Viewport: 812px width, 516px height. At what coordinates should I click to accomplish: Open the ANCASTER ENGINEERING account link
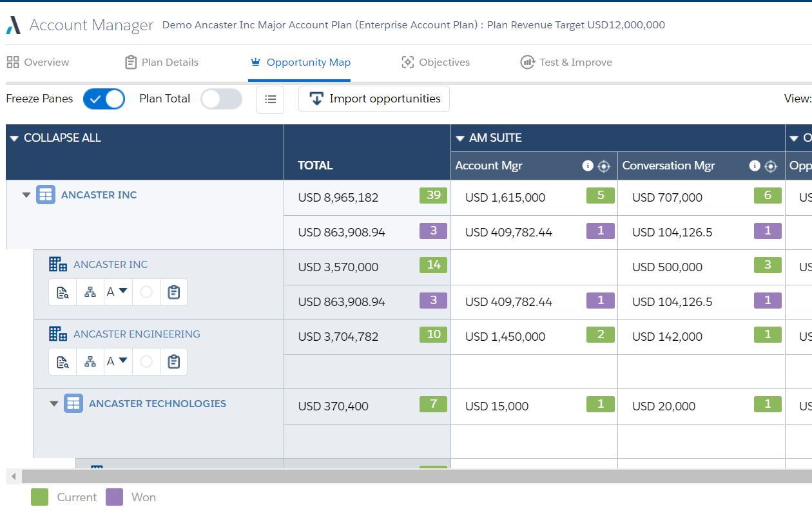point(137,334)
